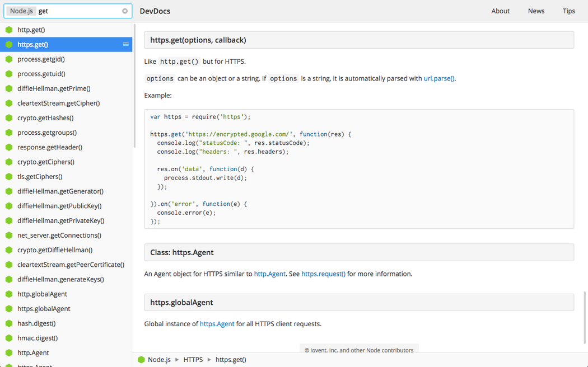
Task: Click the hexagon icon next to tls.getCiphers()
Action: (x=9, y=177)
